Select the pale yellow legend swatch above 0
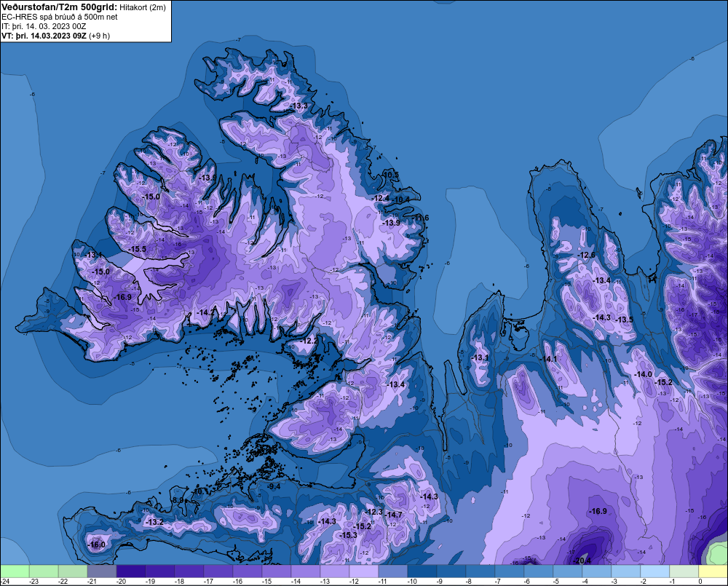Image resolution: width=728 pixels, height=586 pixels. pyautogui.click(x=713, y=571)
